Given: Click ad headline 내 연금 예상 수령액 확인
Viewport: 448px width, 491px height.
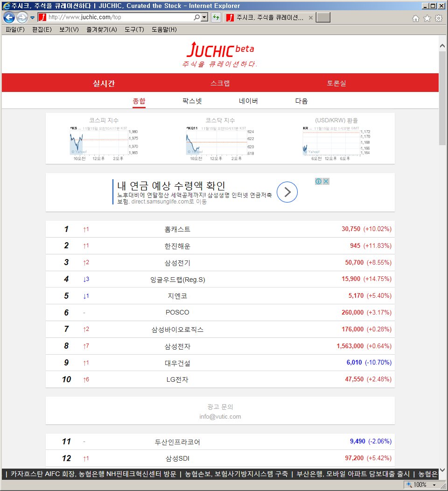Looking at the screenshot, I should (x=171, y=186).
